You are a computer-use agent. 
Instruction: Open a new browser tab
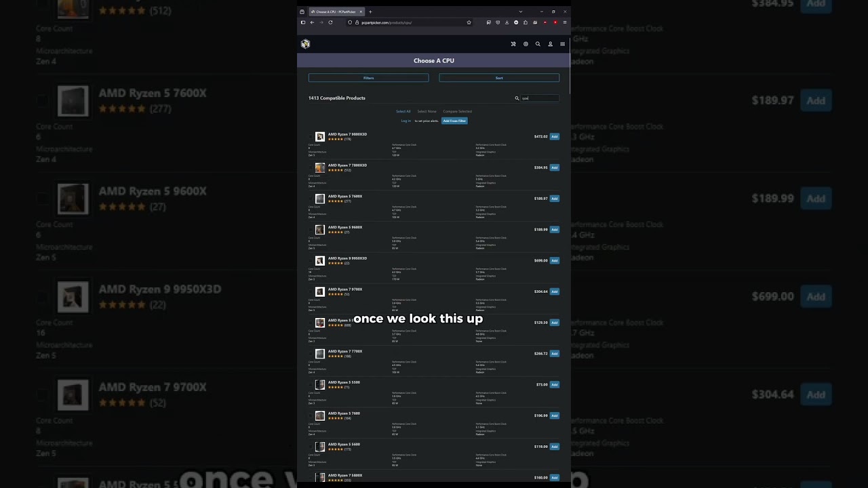(x=370, y=12)
